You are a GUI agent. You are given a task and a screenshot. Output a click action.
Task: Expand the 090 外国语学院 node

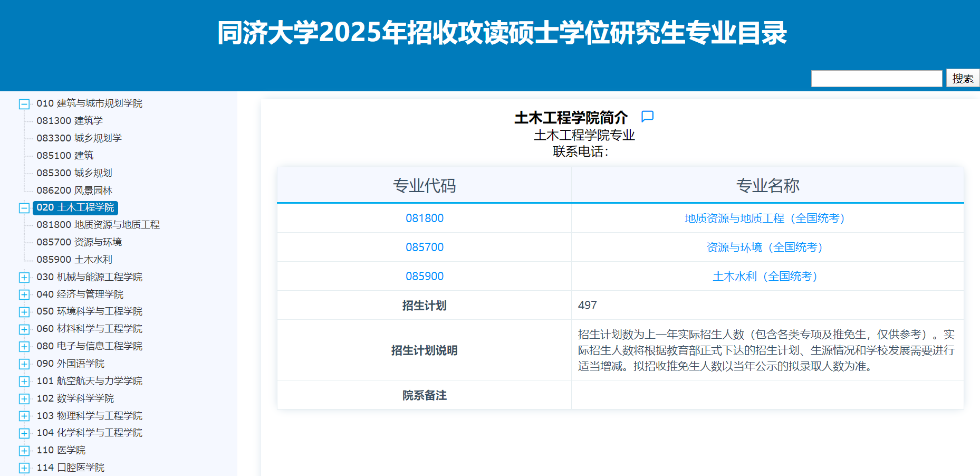[x=24, y=364]
